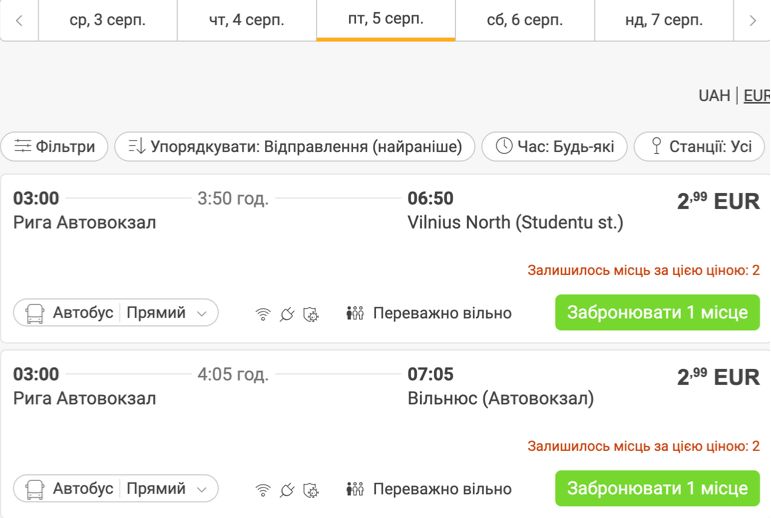The height and width of the screenshot is (518, 771).
Task: Click the hygiene shield icon on the first trip
Action: [x=311, y=313]
